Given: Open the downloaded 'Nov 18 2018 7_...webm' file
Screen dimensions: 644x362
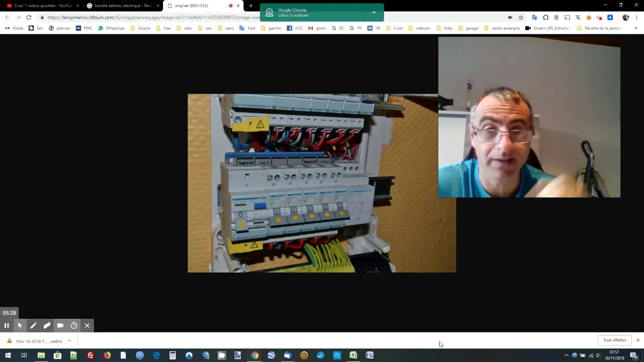Looking at the screenshot, I should [34, 341].
